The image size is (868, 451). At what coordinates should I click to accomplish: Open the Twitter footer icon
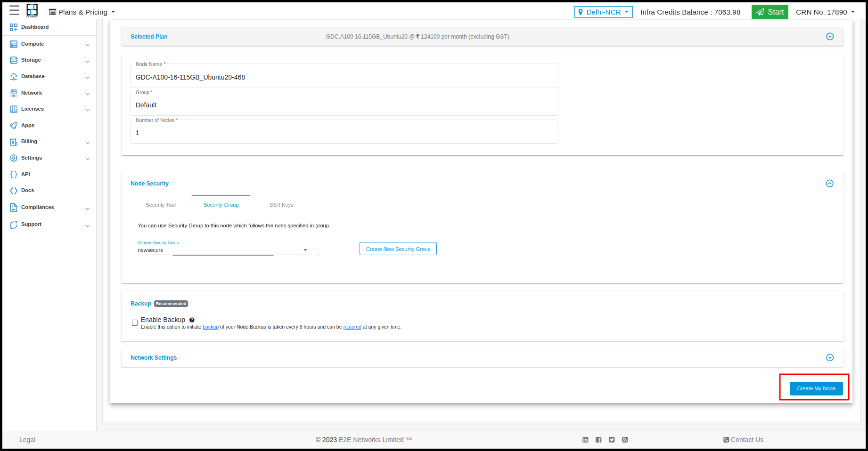(612, 440)
